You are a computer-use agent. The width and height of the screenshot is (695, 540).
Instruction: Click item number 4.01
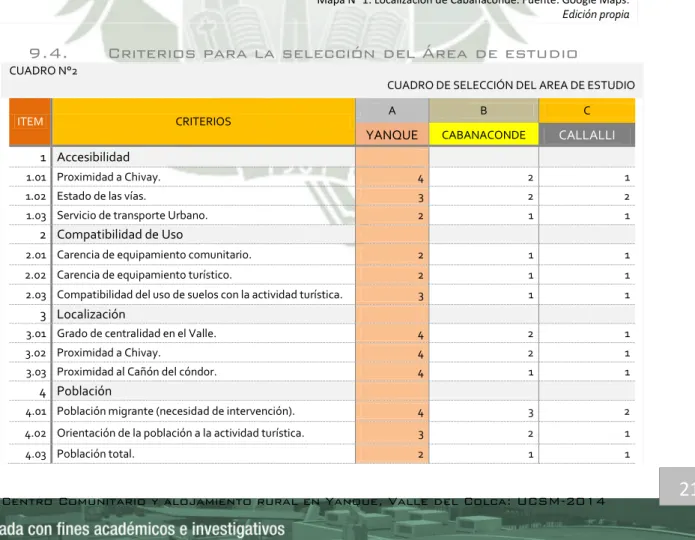(x=36, y=412)
